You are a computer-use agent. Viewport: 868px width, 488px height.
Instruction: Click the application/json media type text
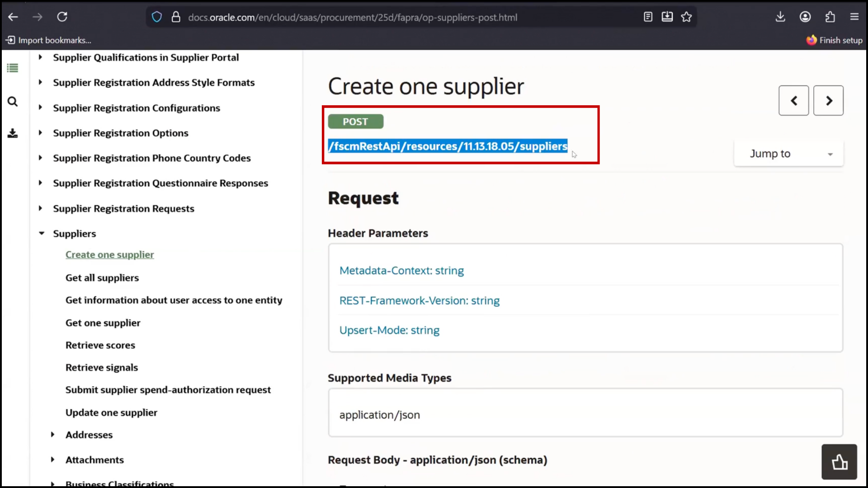380,415
